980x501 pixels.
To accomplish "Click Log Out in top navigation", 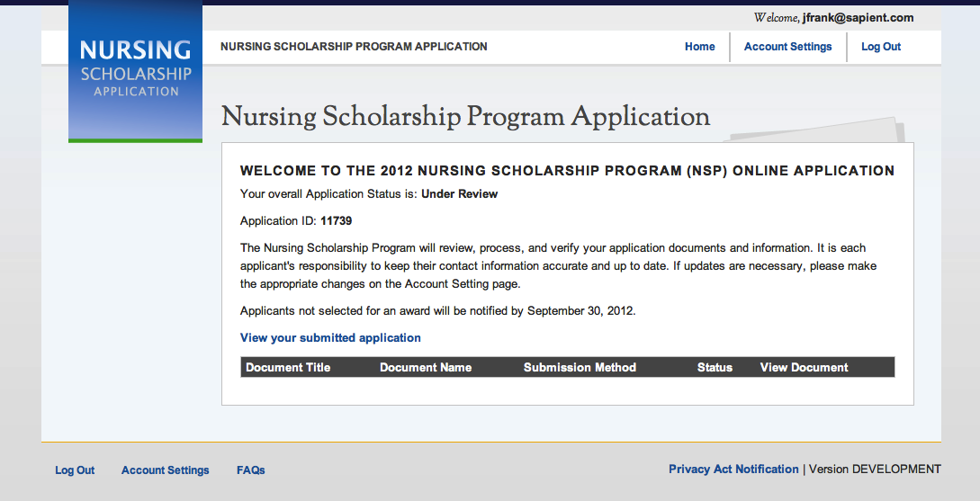I will [x=880, y=47].
